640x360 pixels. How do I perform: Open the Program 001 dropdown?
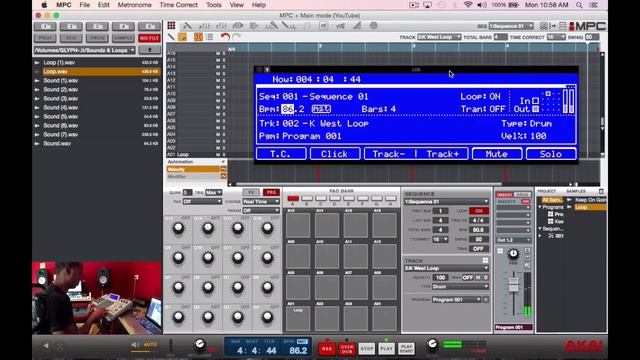tap(457, 300)
